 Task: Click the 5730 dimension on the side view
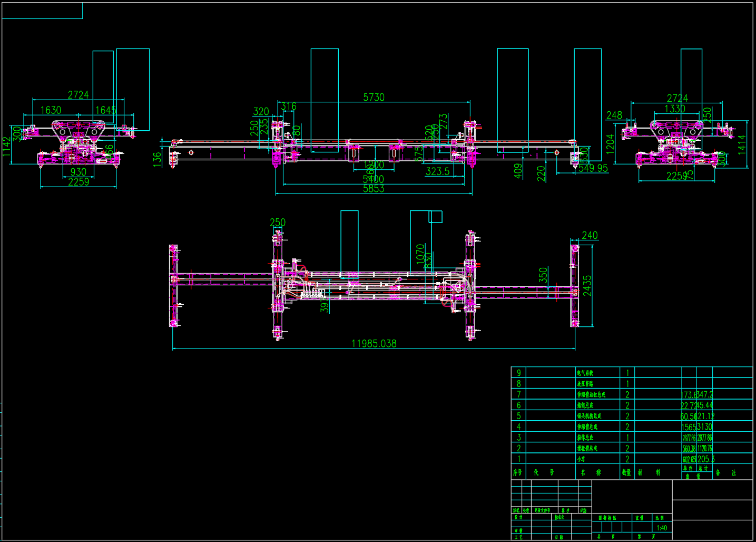(x=374, y=98)
